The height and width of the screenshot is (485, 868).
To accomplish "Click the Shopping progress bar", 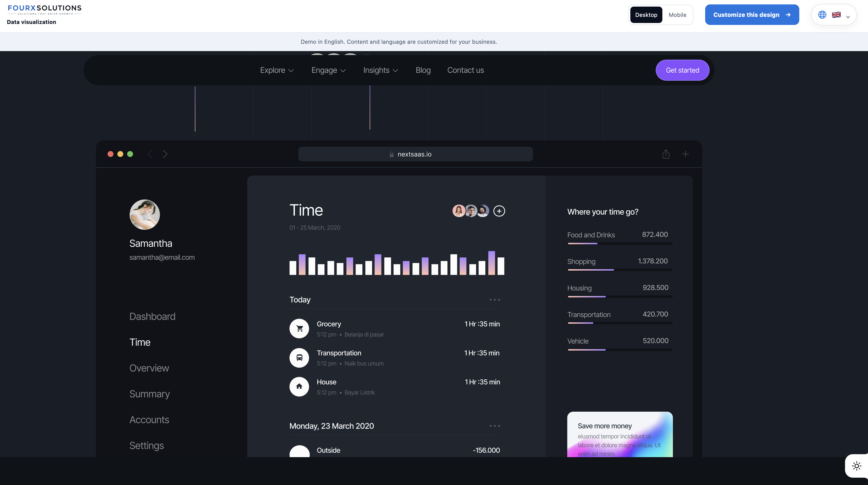I will 620,270.
